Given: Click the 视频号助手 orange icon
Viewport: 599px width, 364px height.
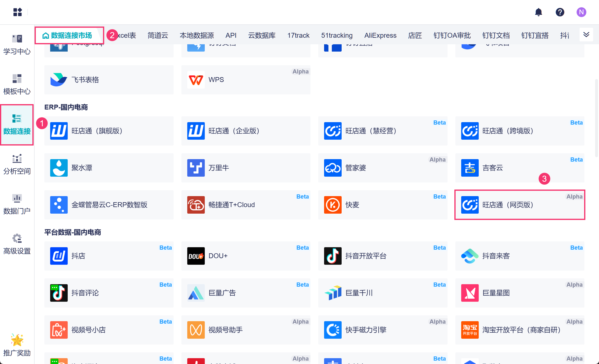Looking at the screenshot, I should pyautogui.click(x=196, y=330).
